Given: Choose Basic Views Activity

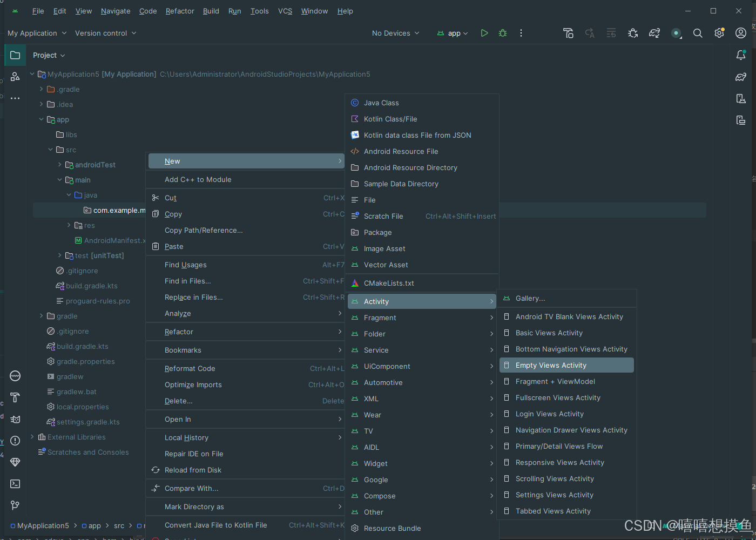Looking at the screenshot, I should tap(566, 333).
